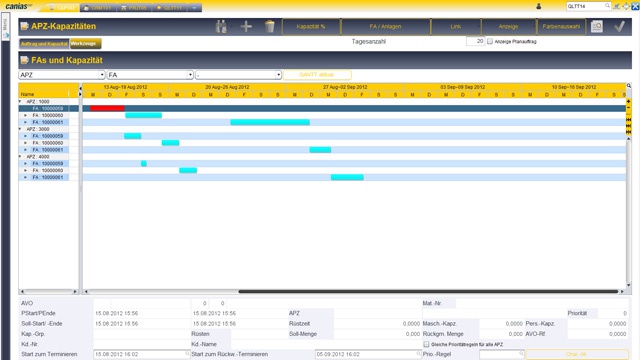The width and height of the screenshot is (640, 360).
Task: Switch to the Werkzeuge tab
Action: 85,43
